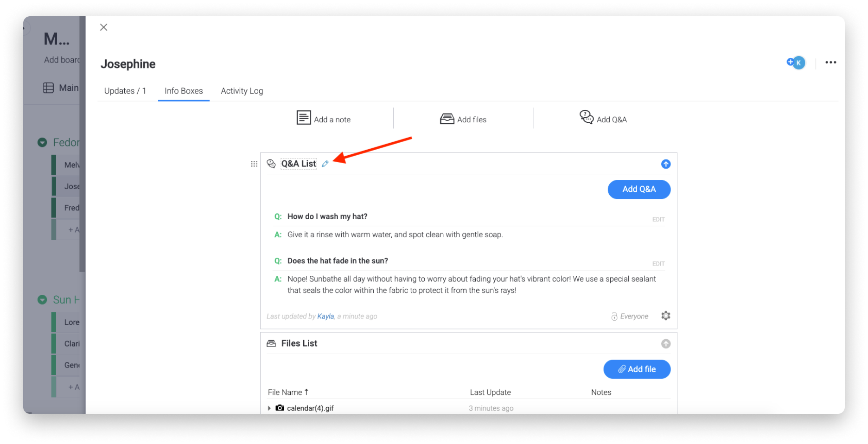Viewport: 868px width, 444px height.
Task: Click the blue Add Q&A button
Action: (638, 189)
